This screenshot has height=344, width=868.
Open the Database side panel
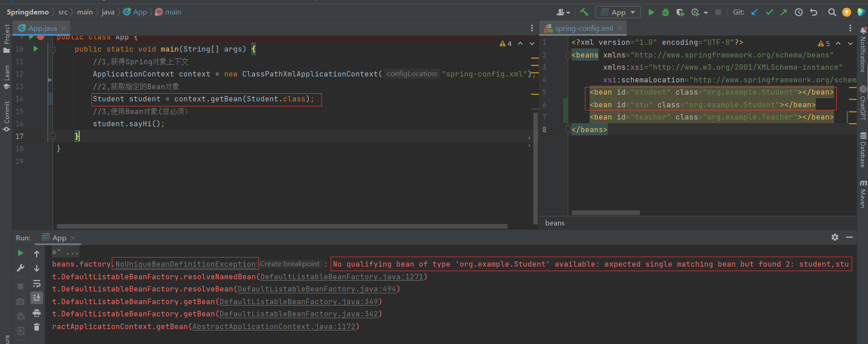[863, 150]
